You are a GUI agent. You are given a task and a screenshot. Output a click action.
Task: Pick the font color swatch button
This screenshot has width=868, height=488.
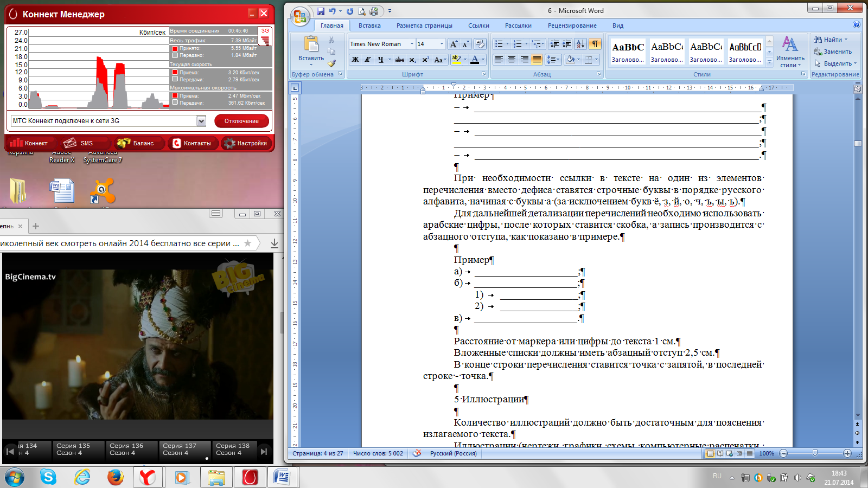(475, 60)
